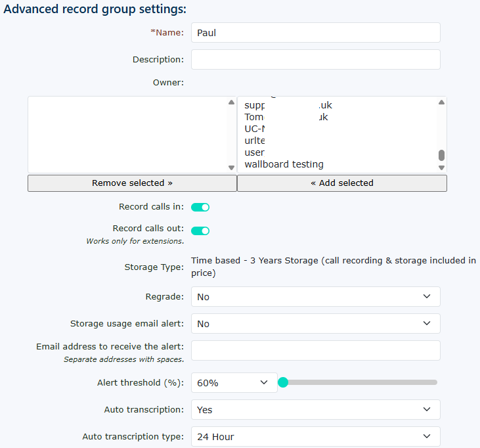Open the Auto transcription type dropdown
The image size is (480, 448).
[x=315, y=437]
